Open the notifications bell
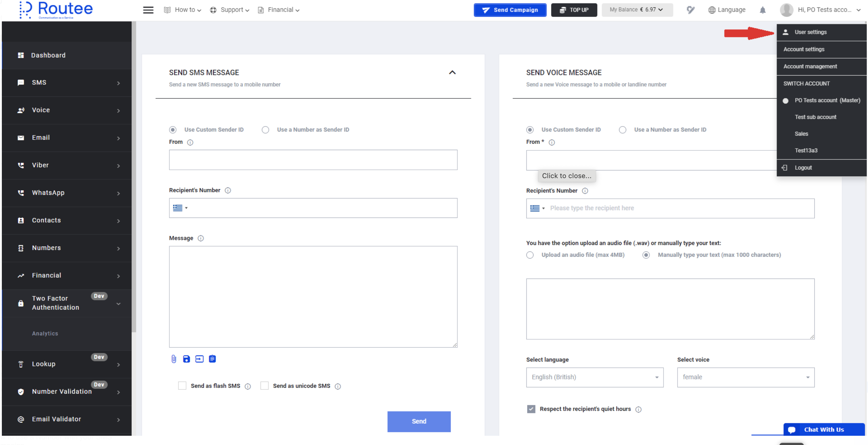This screenshot has width=868, height=445. 763,10
